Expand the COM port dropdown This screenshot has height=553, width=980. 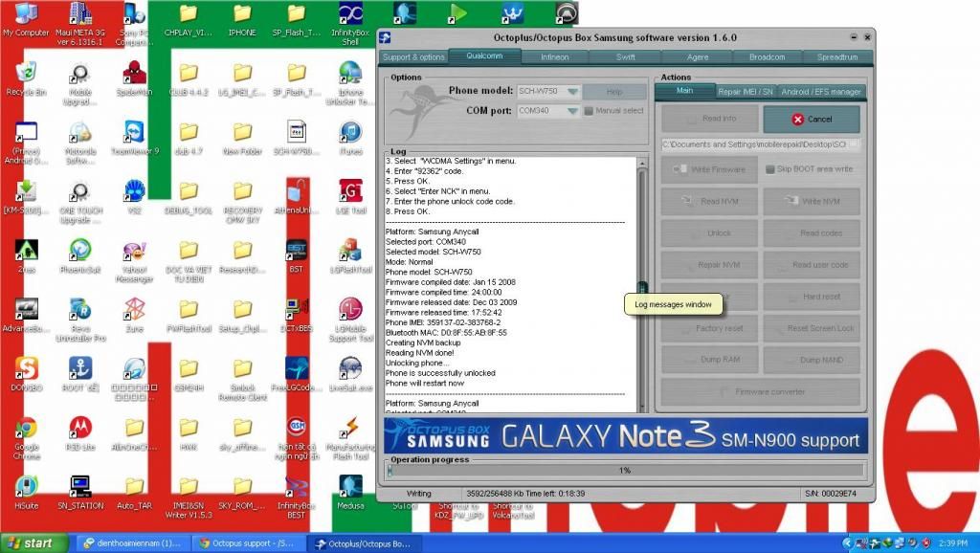pos(572,111)
